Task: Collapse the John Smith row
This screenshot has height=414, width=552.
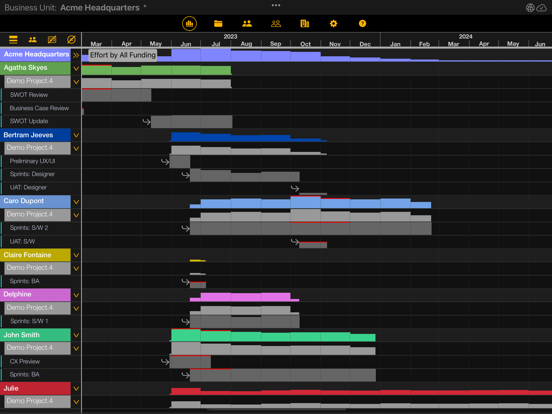Action: pos(76,335)
